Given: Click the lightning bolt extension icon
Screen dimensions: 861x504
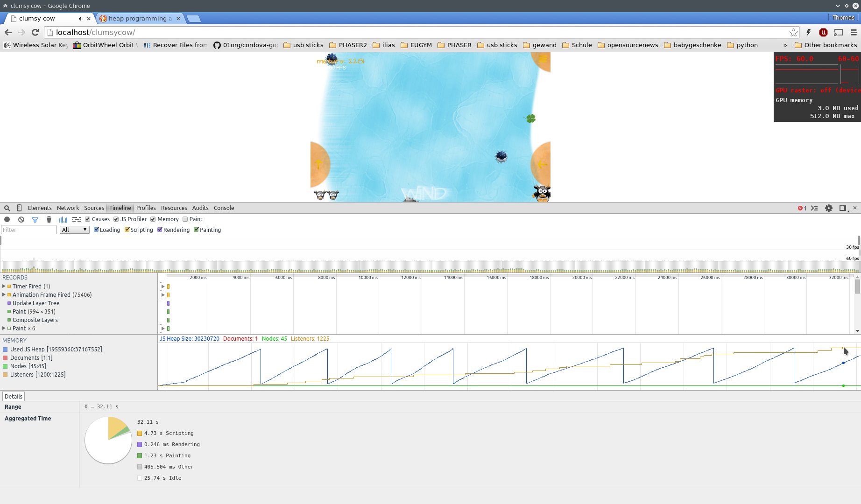Looking at the screenshot, I should [809, 32].
